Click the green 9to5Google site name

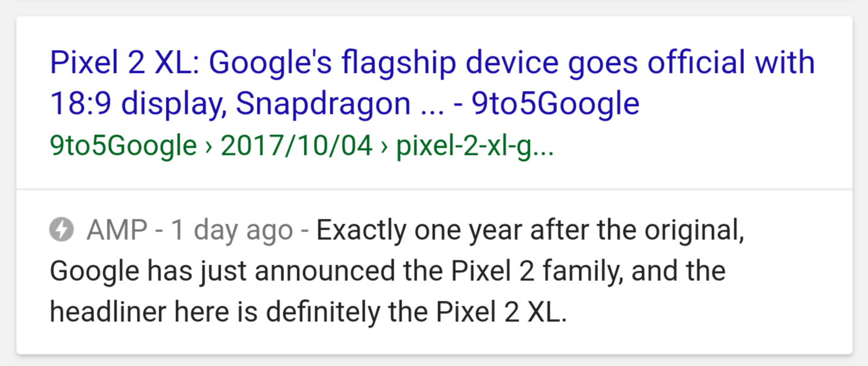coord(123,146)
